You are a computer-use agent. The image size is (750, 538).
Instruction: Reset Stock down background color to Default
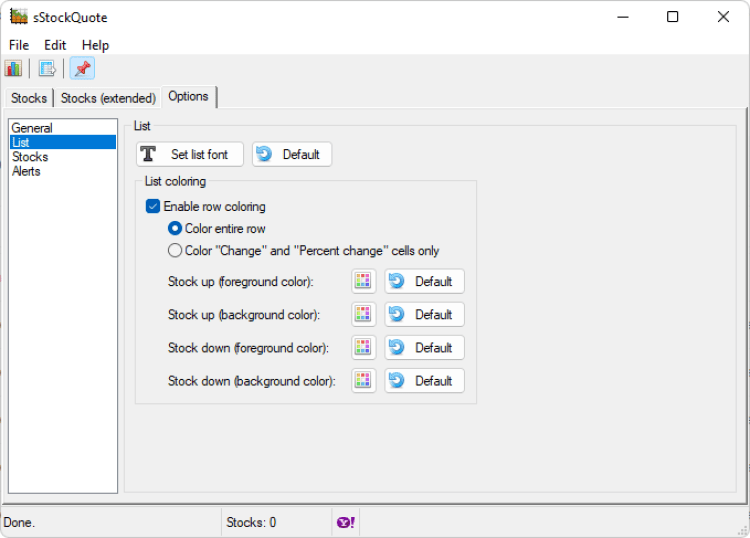click(x=424, y=380)
